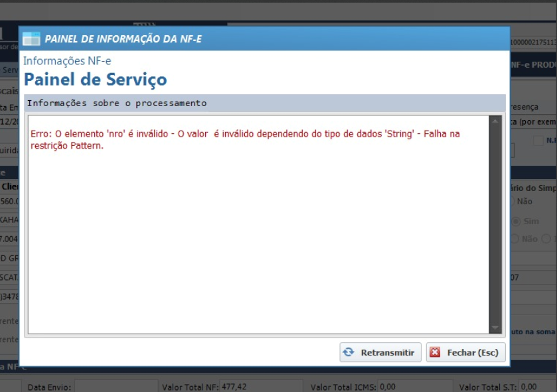Select the 'Sim' radio button
The height and width of the screenshot is (392, 557).
[515, 221]
